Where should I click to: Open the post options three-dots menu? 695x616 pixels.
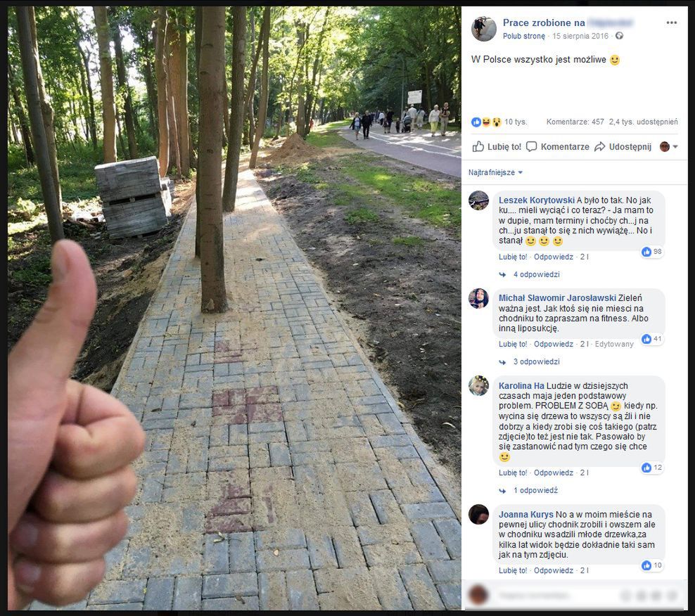671,23
